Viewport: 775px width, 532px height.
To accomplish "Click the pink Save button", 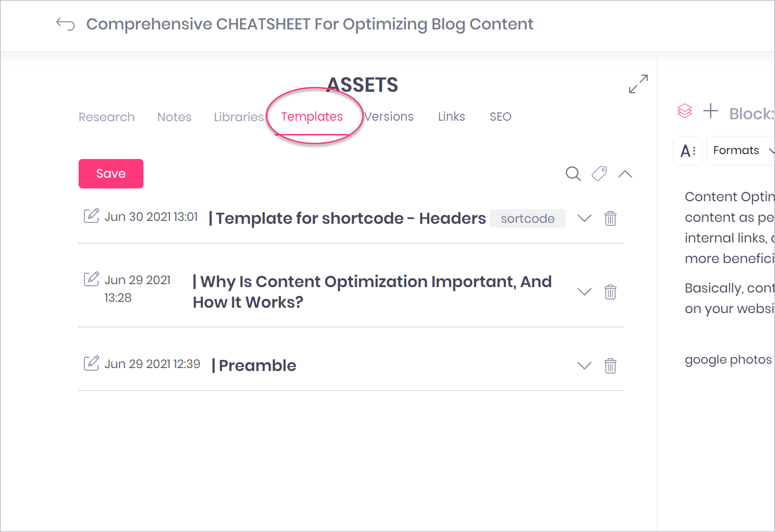I will pos(111,174).
